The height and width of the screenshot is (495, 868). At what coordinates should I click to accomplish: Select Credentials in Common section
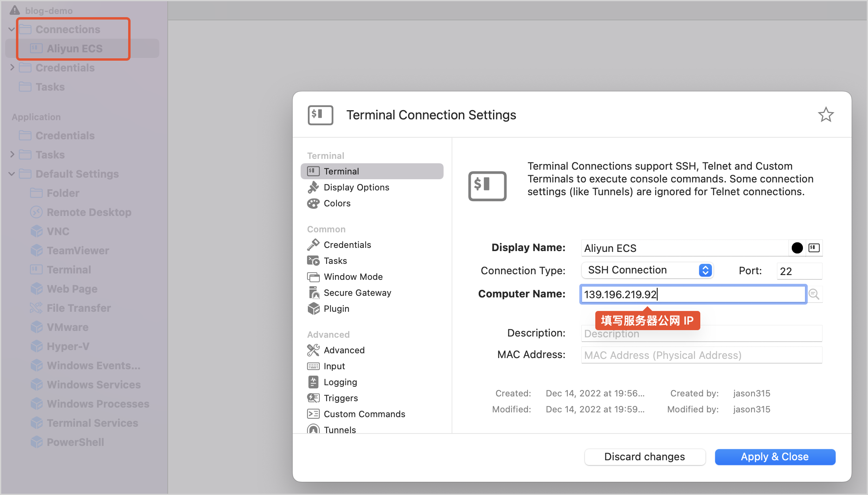point(347,245)
